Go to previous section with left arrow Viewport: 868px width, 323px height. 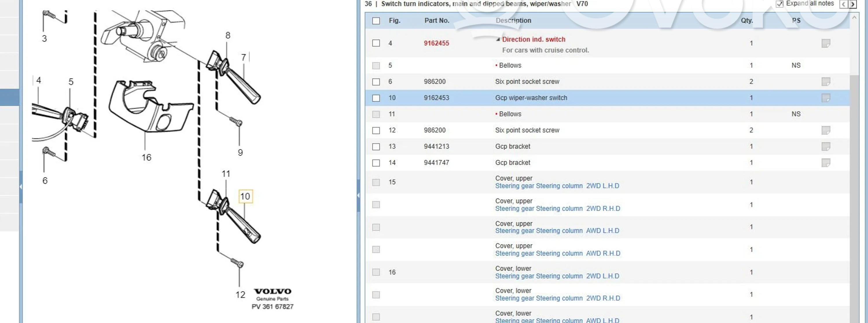(x=843, y=4)
